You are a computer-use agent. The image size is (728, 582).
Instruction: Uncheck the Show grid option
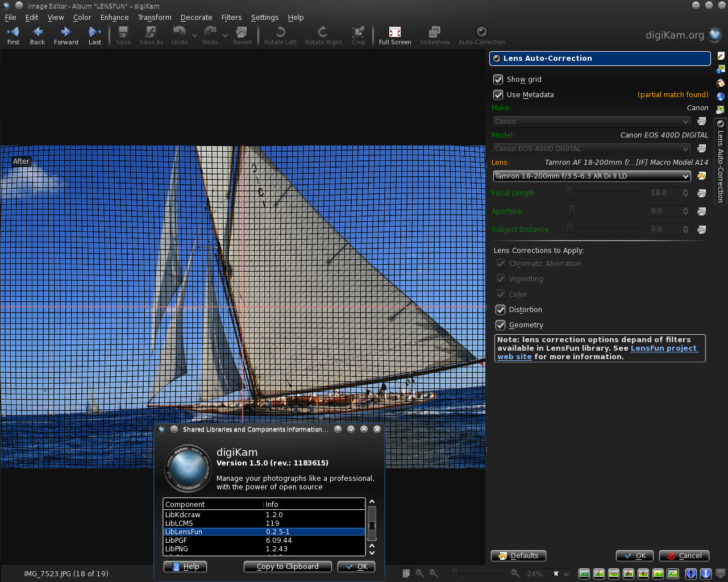click(498, 80)
